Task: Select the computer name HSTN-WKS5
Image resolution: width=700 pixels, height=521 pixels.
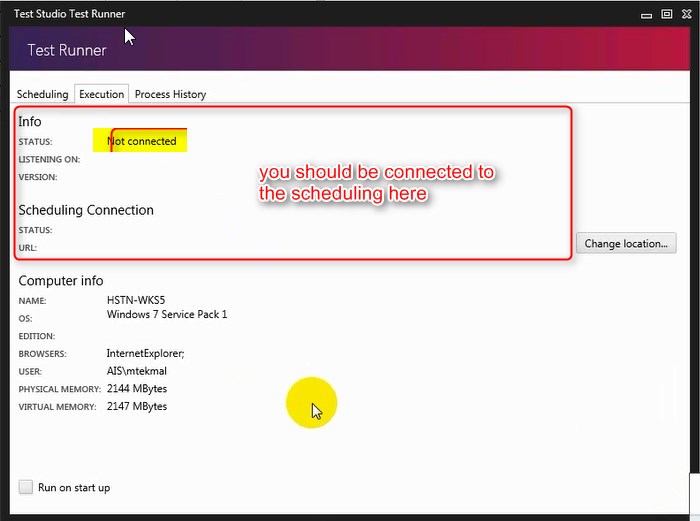Action: tap(136, 300)
